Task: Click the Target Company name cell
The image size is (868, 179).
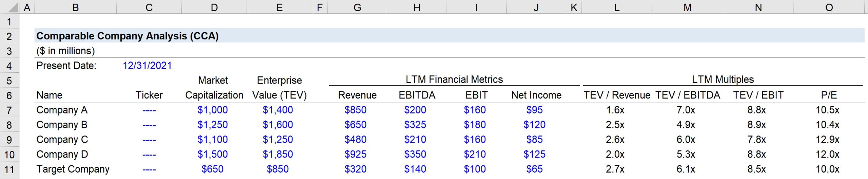Action: click(73, 169)
